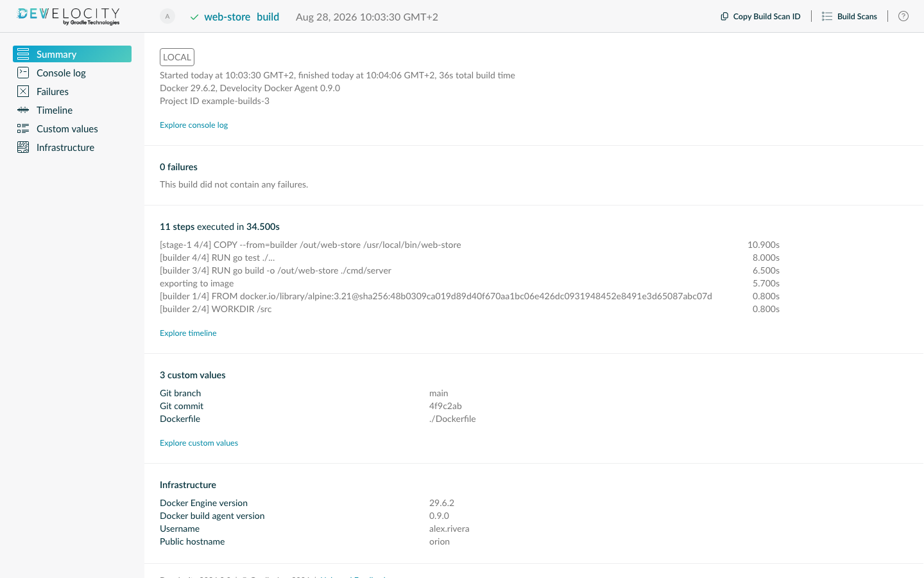Click Copy Build Scan ID button

click(760, 17)
